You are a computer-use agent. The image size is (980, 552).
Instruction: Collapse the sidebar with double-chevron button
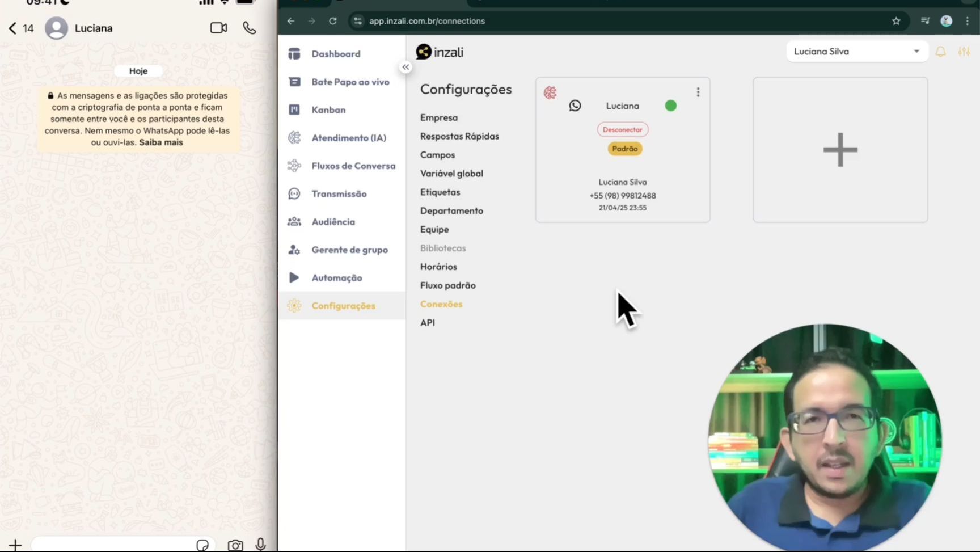click(405, 67)
